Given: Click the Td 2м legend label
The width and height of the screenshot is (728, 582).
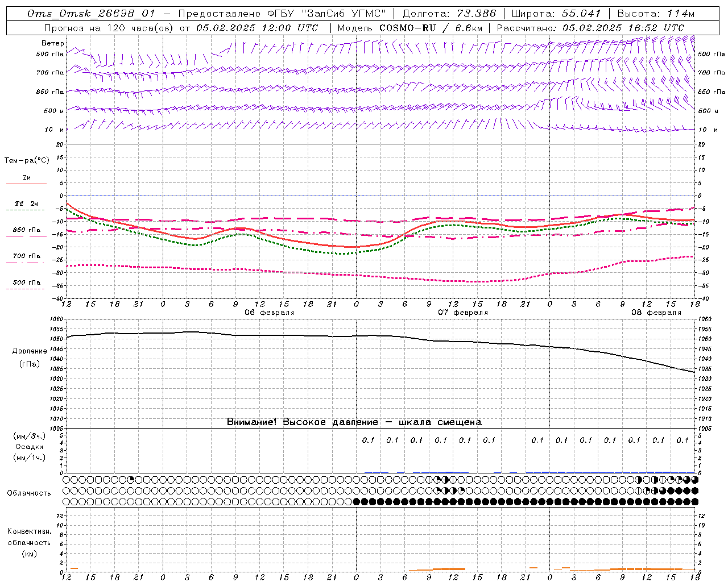Looking at the screenshot, I should [27, 203].
